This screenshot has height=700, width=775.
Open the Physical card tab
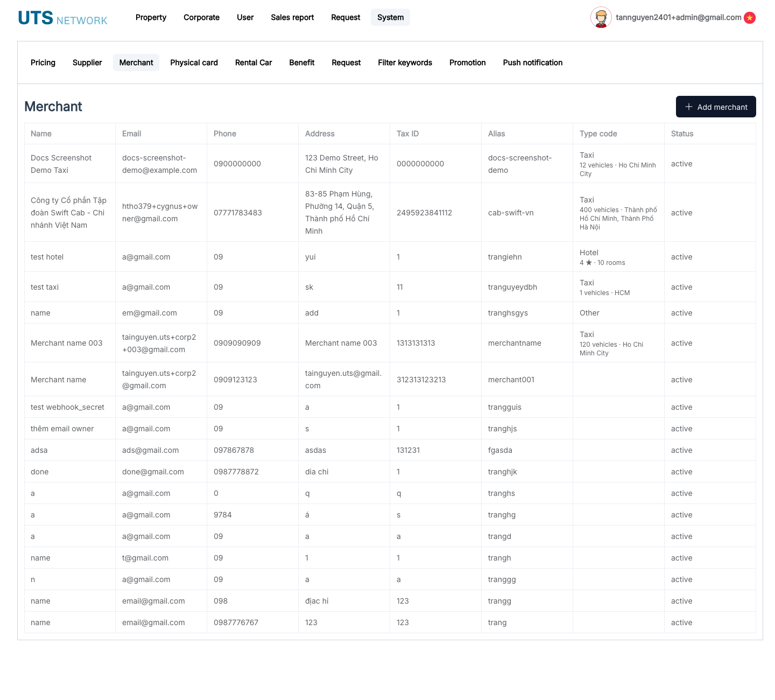tap(194, 62)
